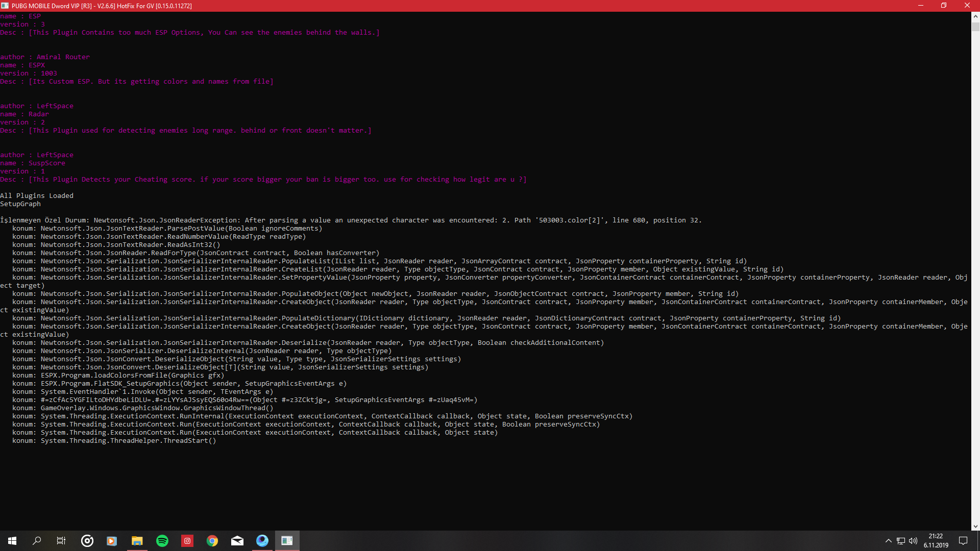Screen dimensions: 980x551
Task: Open network status tray icon
Action: pyautogui.click(x=901, y=541)
